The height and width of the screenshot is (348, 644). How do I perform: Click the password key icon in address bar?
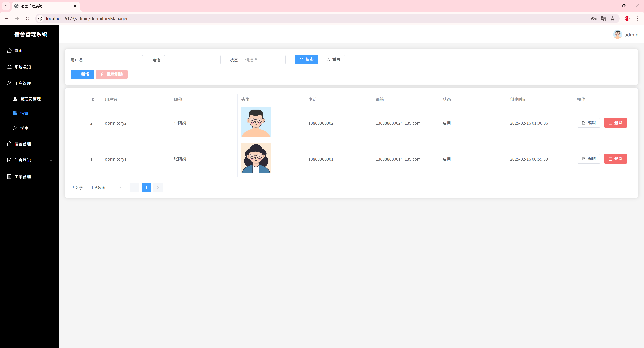(594, 19)
